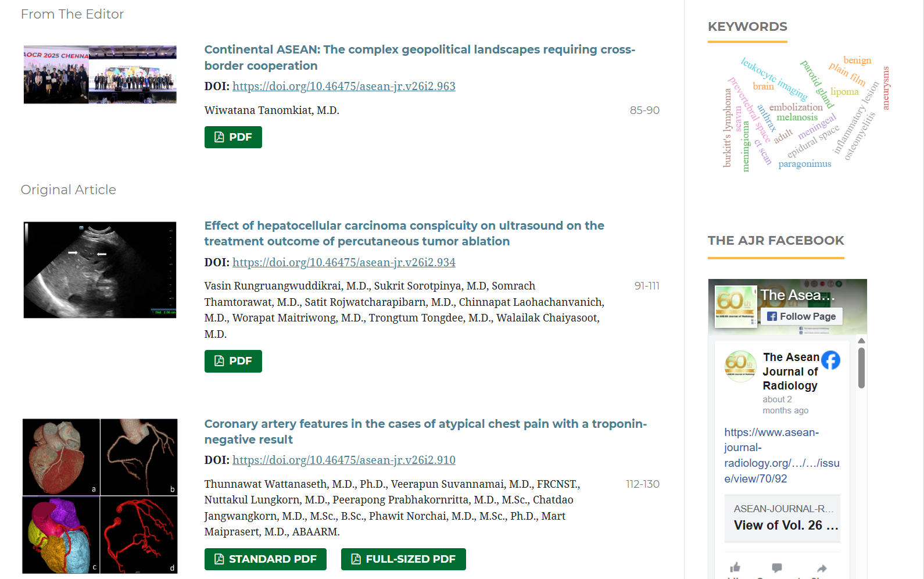The width and height of the screenshot is (924, 579).
Task: Click the Share arrow icon
Action: tap(821, 568)
